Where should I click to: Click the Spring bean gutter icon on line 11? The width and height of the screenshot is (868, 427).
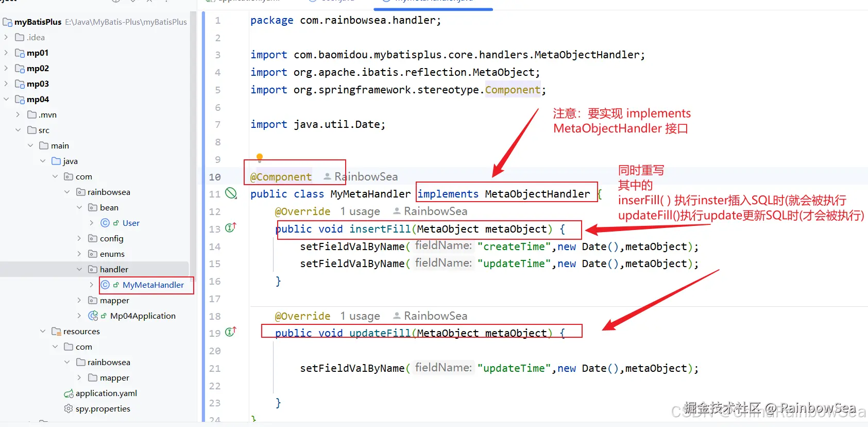pyautogui.click(x=231, y=193)
